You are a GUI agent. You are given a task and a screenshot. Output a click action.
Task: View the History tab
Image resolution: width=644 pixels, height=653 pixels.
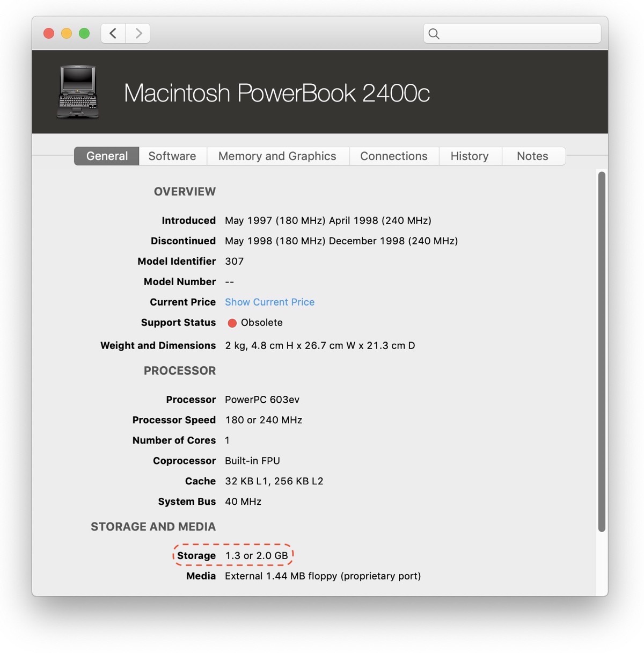[470, 156]
